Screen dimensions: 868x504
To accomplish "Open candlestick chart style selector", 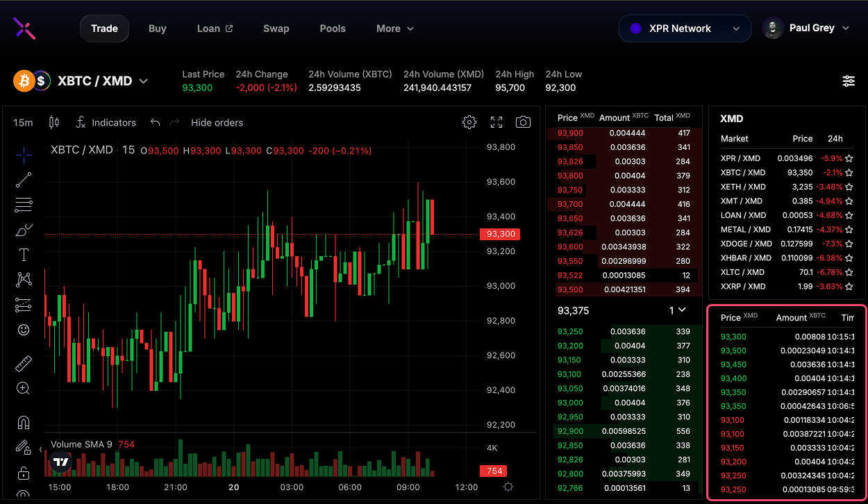I will click(x=54, y=122).
